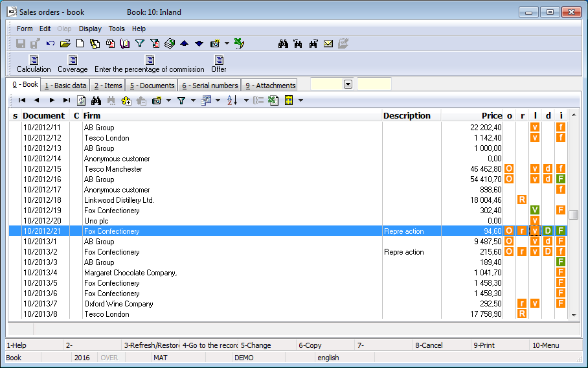Open the grid filter funnel dropdown arrow
The width and height of the screenshot is (588, 368).
tap(193, 100)
